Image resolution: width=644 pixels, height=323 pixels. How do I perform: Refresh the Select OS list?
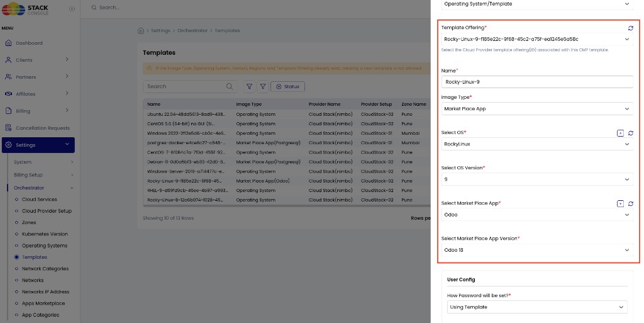pos(630,133)
